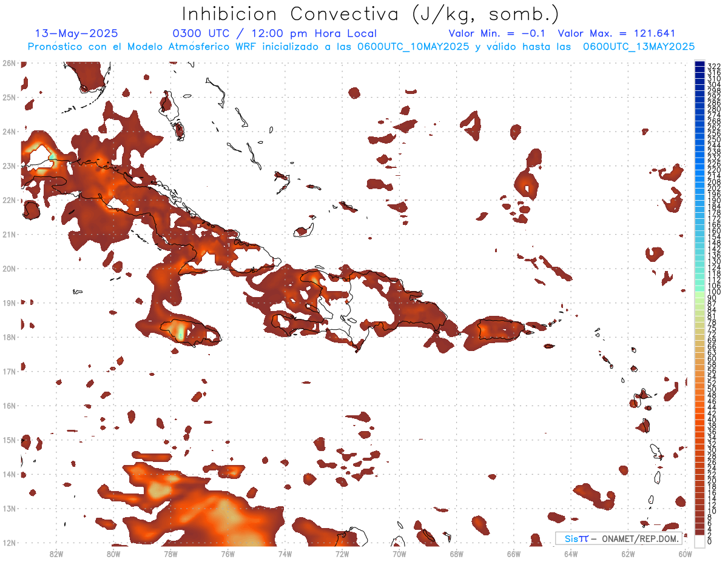Click the 19N latitude label
The width and height of the screenshot is (728, 562).
click(x=8, y=303)
